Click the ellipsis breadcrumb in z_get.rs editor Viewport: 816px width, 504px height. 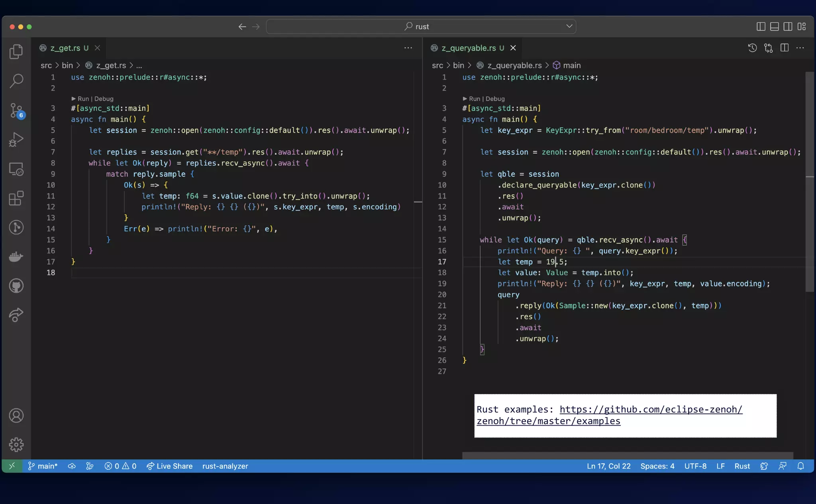point(139,65)
